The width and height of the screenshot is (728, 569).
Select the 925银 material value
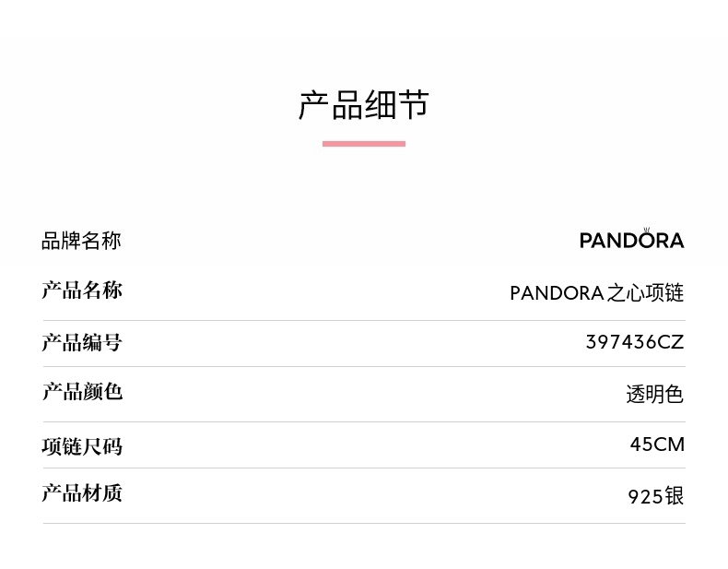click(655, 496)
